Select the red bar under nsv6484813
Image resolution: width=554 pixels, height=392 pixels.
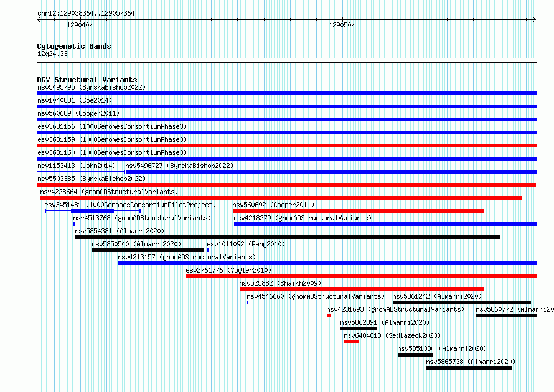(x=352, y=342)
